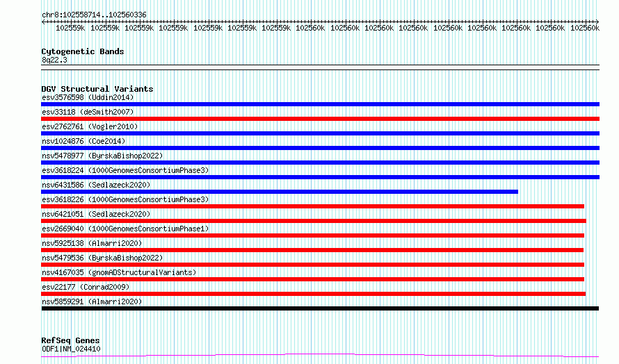Viewport: 619px width, 364px height.
Task: Click the red bar under nsv4167035
Action: 313,279
